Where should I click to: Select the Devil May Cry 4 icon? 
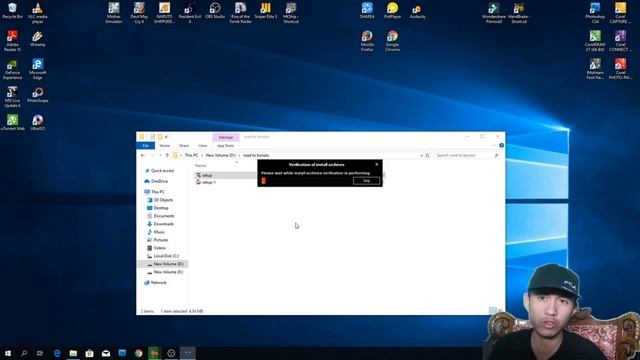coord(139,12)
